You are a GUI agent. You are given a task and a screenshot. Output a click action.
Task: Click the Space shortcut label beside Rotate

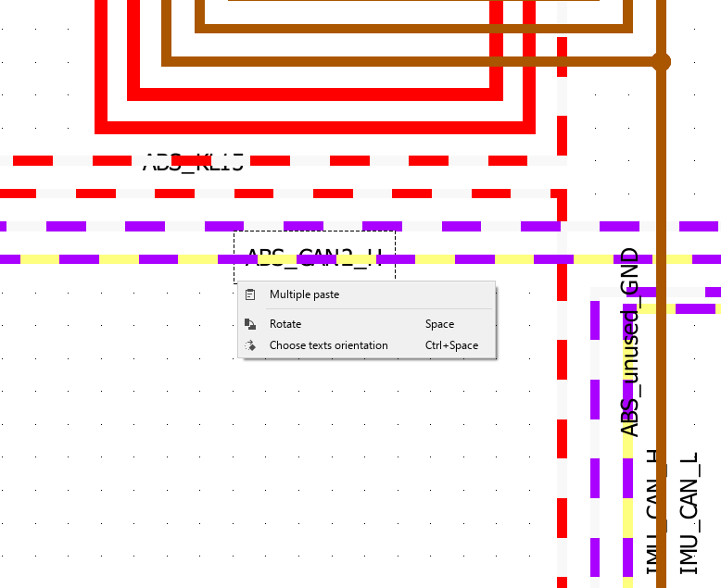click(x=439, y=324)
